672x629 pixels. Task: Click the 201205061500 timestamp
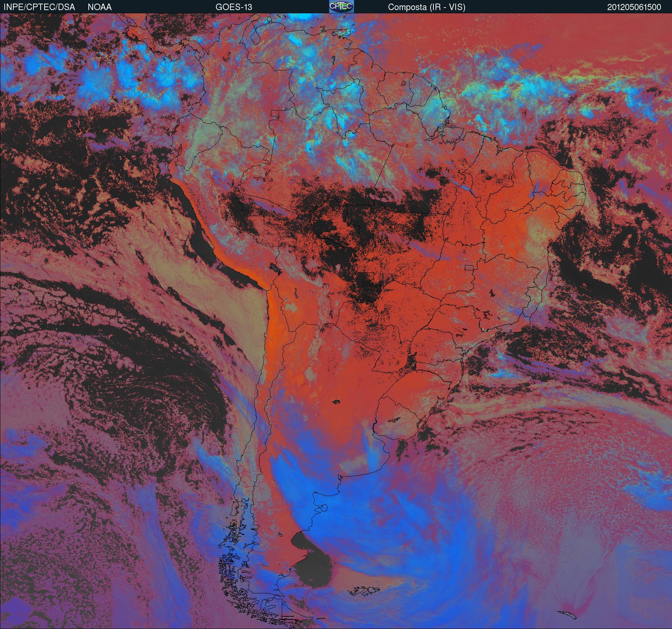point(634,7)
